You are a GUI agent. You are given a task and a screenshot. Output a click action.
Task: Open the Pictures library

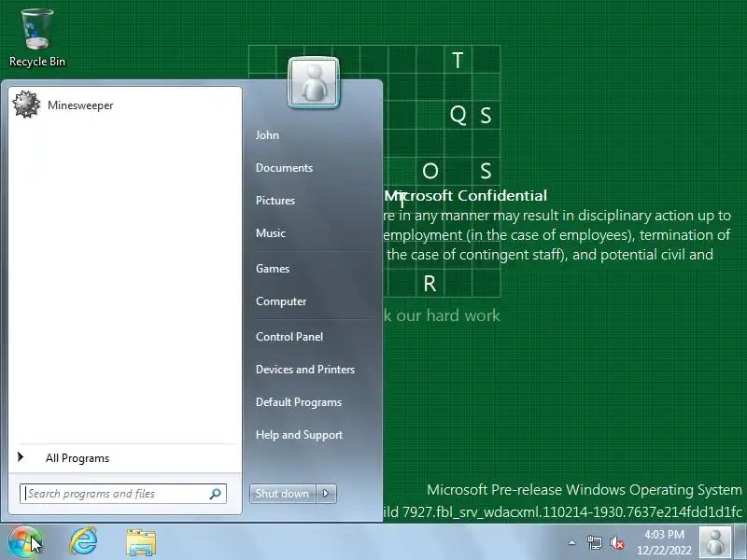tap(275, 201)
